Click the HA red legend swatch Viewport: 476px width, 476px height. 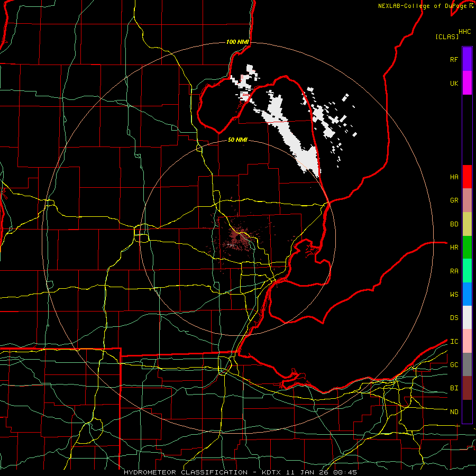[467, 177]
